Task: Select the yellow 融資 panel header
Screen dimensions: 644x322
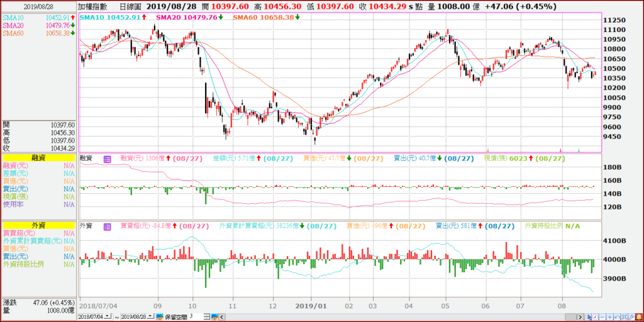Action: pyautogui.click(x=38, y=158)
